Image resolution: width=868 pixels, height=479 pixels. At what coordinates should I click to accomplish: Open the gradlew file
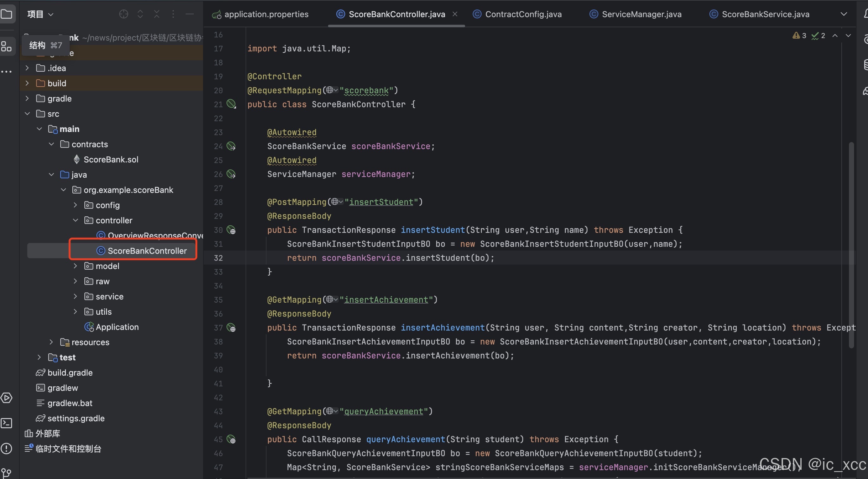tap(57, 388)
